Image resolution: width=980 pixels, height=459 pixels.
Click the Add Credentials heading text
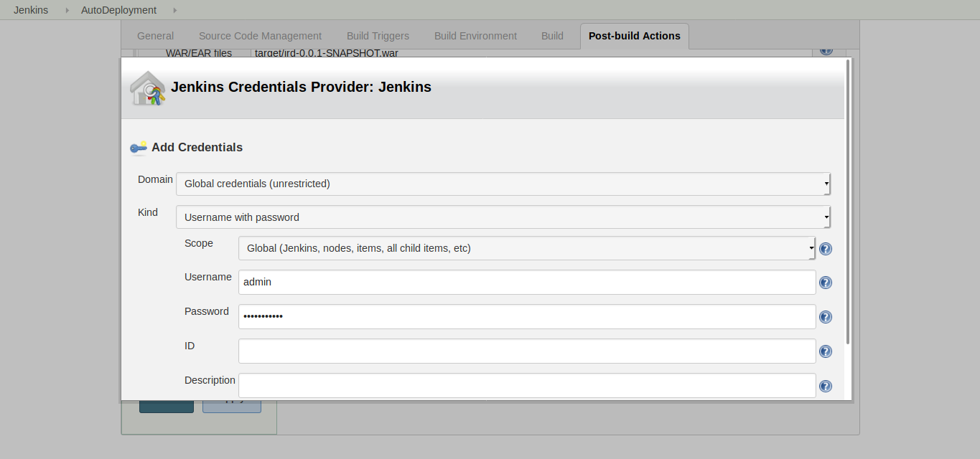tap(197, 147)
